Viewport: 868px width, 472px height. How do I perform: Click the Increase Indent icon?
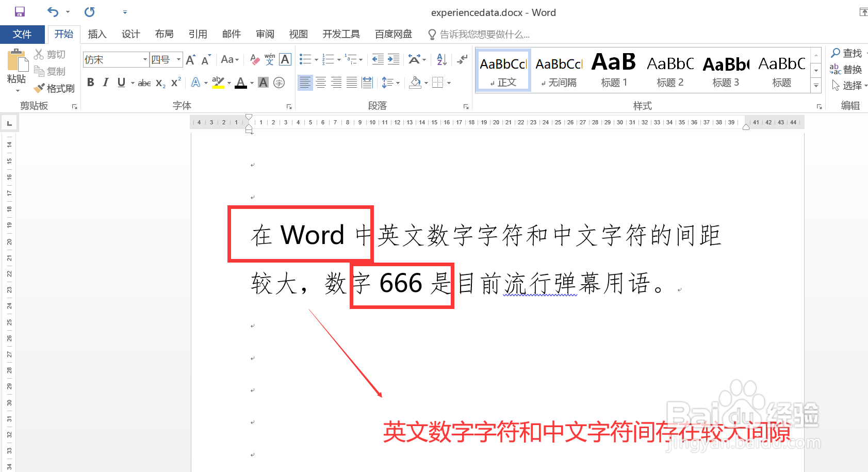pyautogui.click(x=394, y=60)
